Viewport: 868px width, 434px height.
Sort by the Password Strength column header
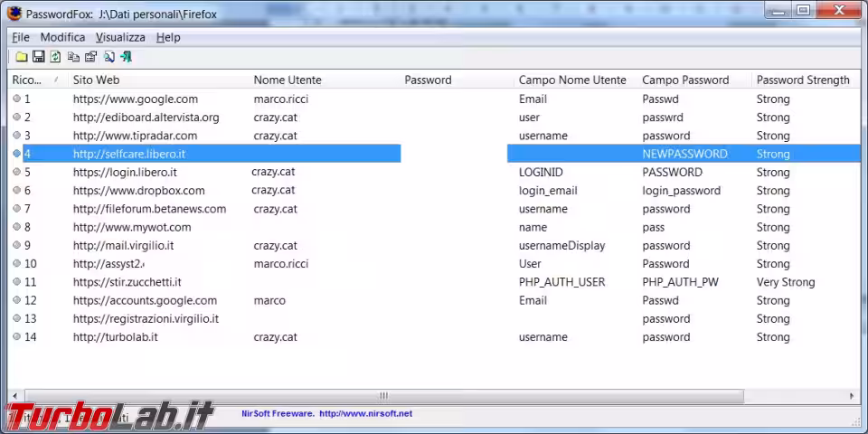point(802,80)
